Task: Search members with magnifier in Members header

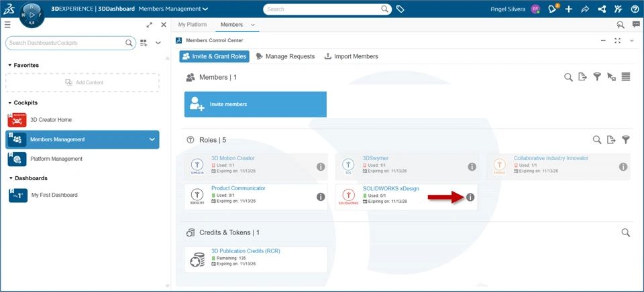Action: point(568,77)
